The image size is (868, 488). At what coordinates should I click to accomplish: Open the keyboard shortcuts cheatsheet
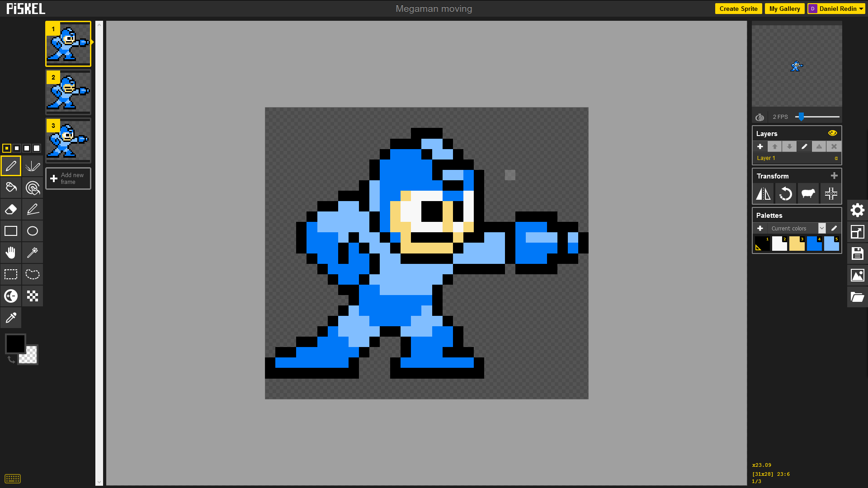tap(13, 479)
